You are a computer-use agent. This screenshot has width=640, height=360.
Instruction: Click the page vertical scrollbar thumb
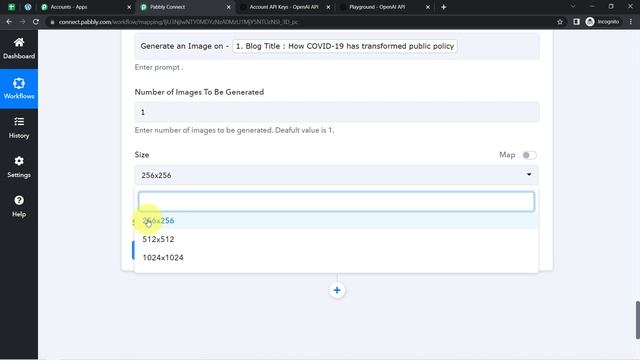pos(637,320)
